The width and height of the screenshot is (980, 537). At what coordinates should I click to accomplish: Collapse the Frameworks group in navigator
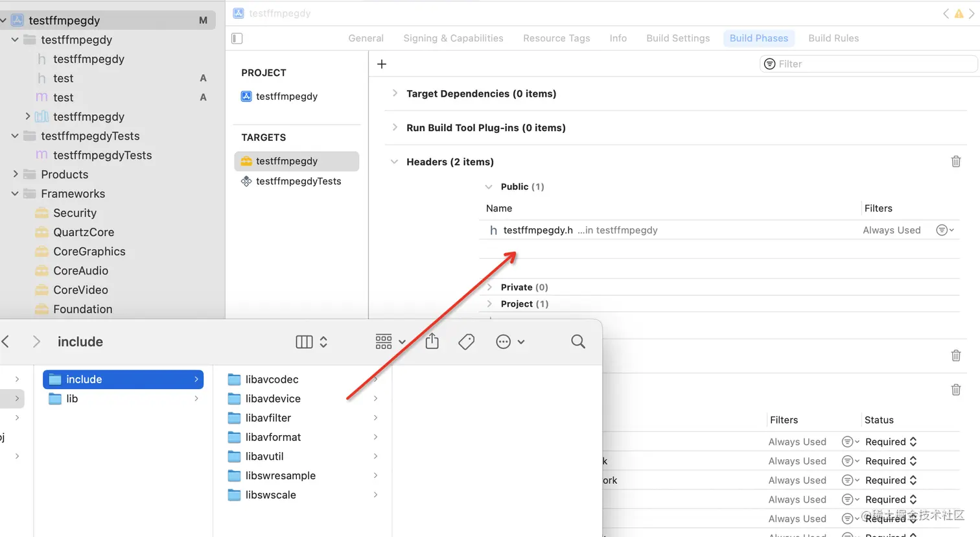tap(15, 194)
